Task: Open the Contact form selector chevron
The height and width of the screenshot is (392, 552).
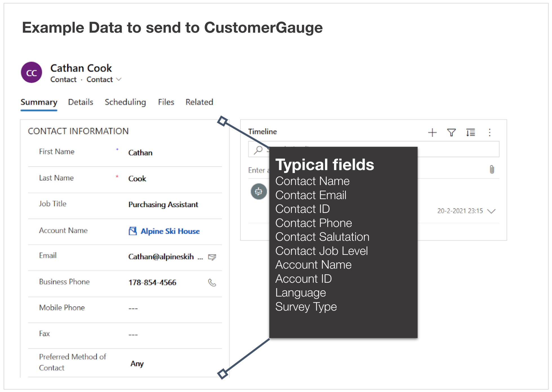Action: (119, 80)
